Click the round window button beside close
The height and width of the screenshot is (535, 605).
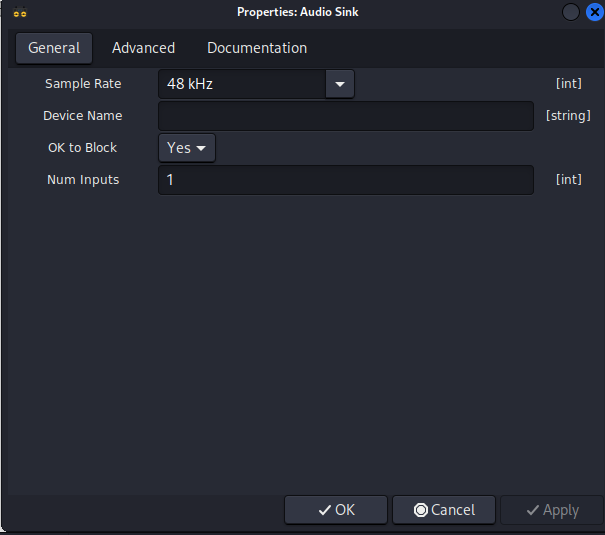click(571, 12)
